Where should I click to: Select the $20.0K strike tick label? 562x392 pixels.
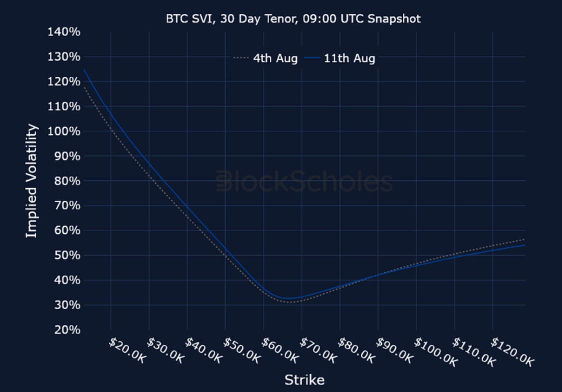(126, 350)
